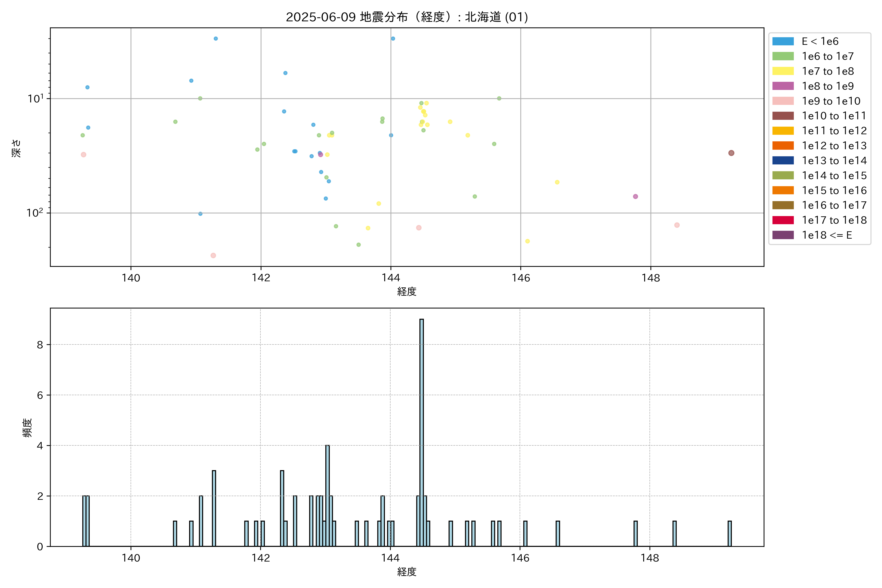The width and height of the screenshot is (882, 588).
Task: Click the 経度 label under the scatter plot
Action: click(406, 291)
